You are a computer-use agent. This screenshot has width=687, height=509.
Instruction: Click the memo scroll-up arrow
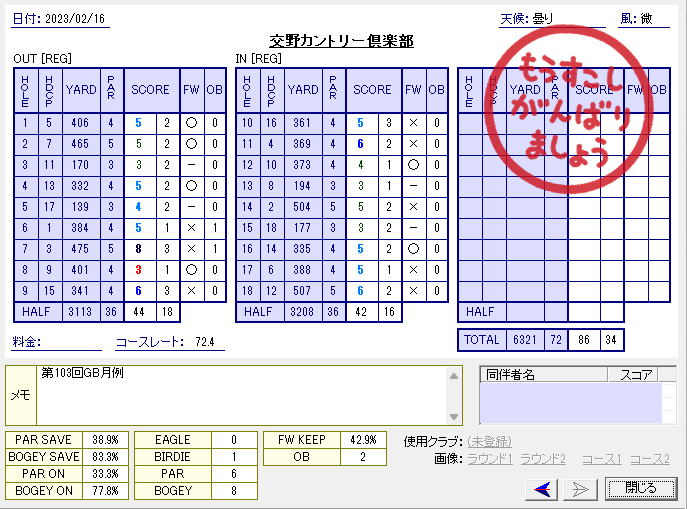pyautogui.click(x=455, y=376)
